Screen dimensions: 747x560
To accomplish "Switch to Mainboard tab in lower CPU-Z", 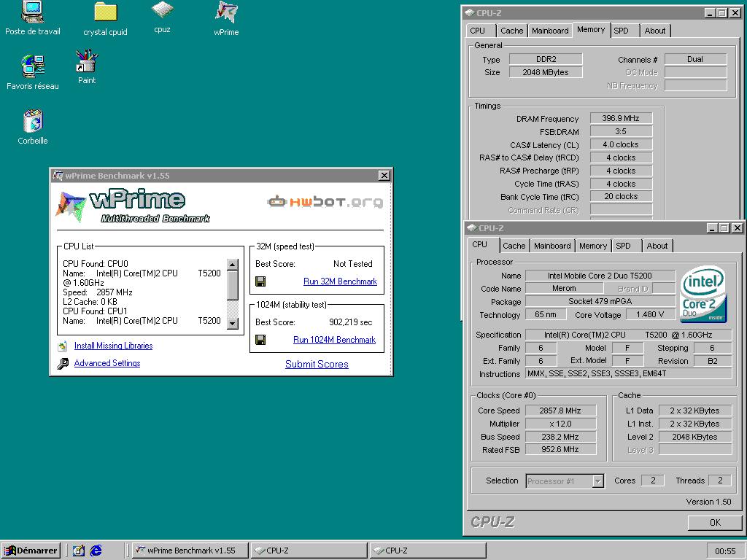I will [x=552, y=246].
